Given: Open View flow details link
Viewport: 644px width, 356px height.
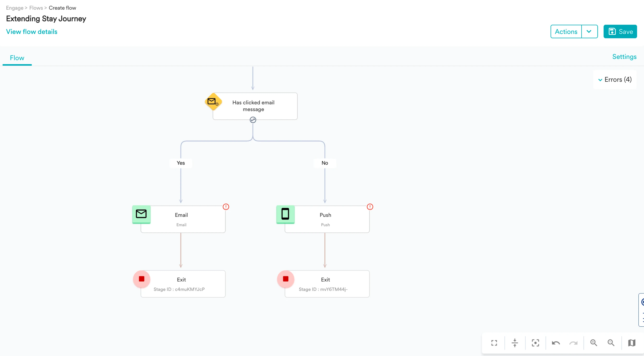Looking at the screenshot, I should [x=32, y=31].
